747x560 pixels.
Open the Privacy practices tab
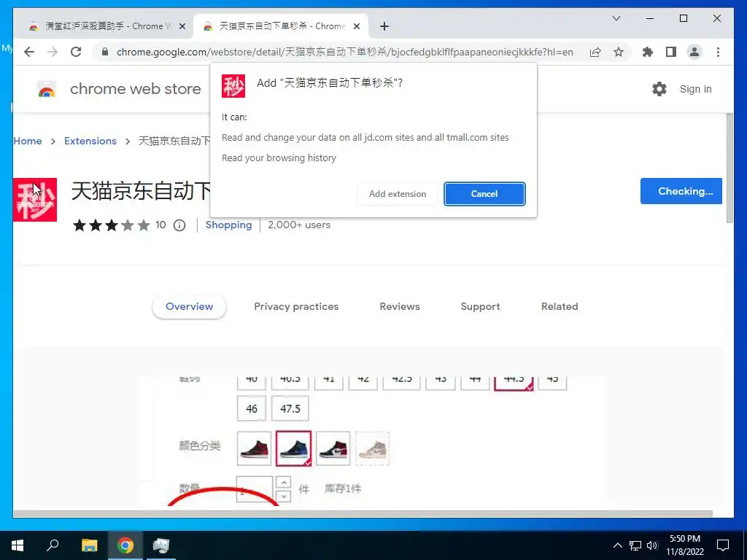[x=296, y=307]
